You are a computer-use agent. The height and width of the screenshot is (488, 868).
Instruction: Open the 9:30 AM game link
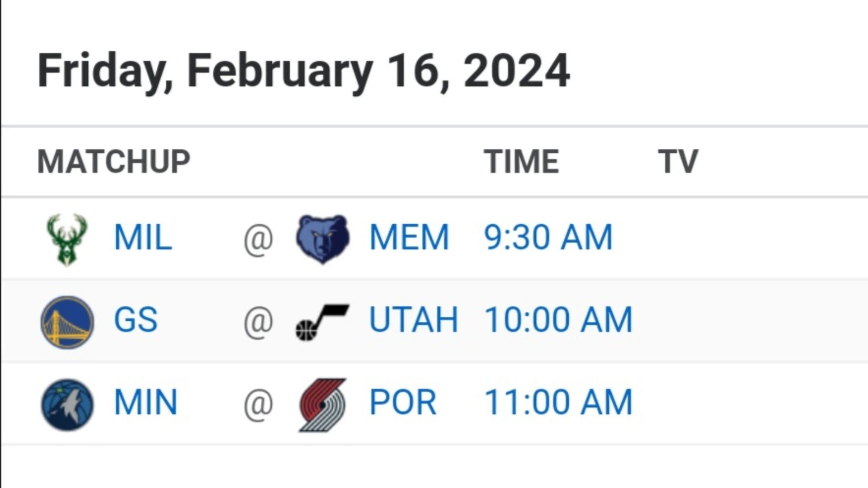click(x=548, y=237)
